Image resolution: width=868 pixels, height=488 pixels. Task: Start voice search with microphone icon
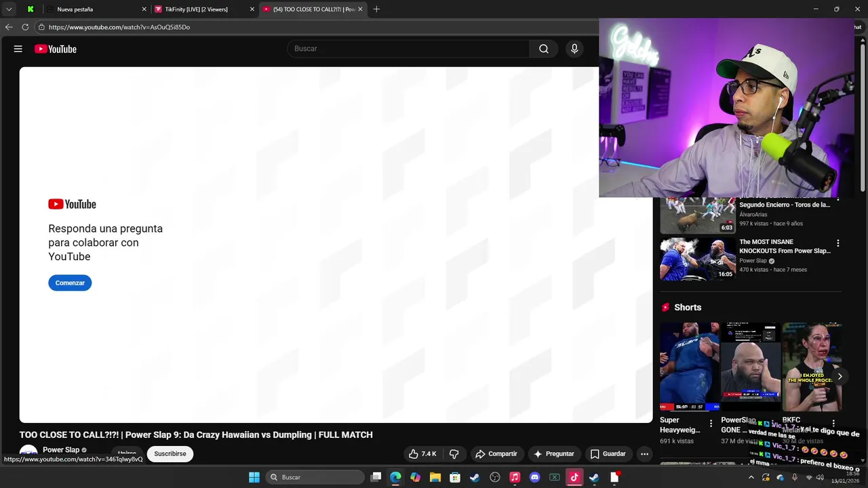(574, 49)
